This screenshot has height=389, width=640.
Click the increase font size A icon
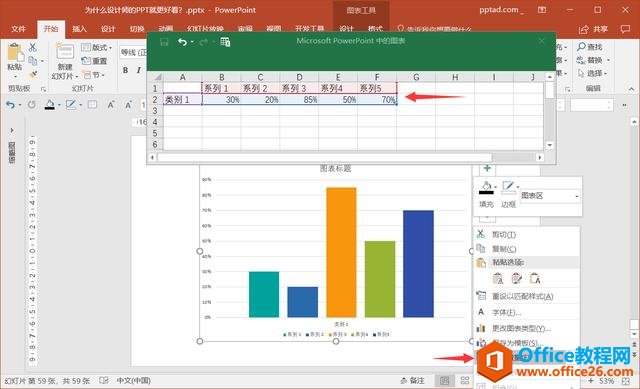111,105
